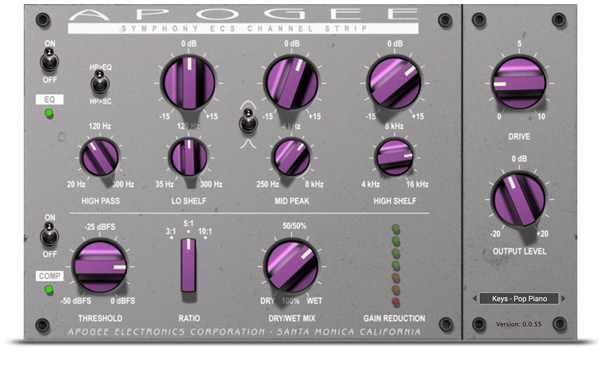This screenshot has width=600, height=377.
Task: Open the Keys - Pop Piano preset menu
Action: coord(519,299)
